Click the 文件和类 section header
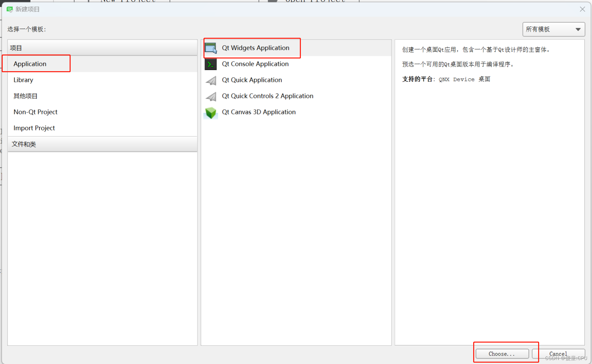 tap(102, 144)
